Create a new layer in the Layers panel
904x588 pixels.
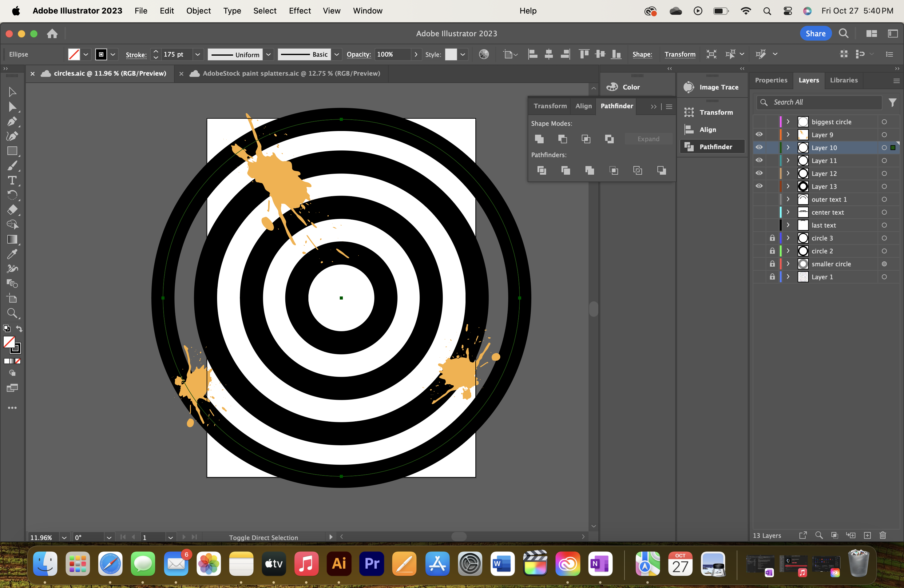tap(867, 536)
